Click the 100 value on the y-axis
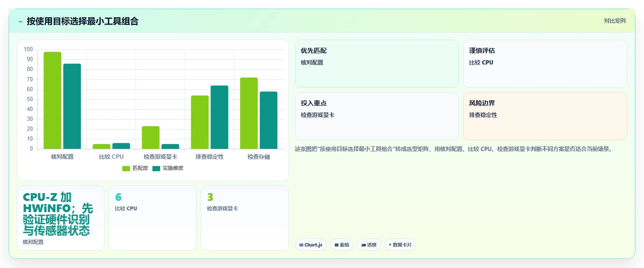Screen dimensions: 644x268 [x=28, y=49]
